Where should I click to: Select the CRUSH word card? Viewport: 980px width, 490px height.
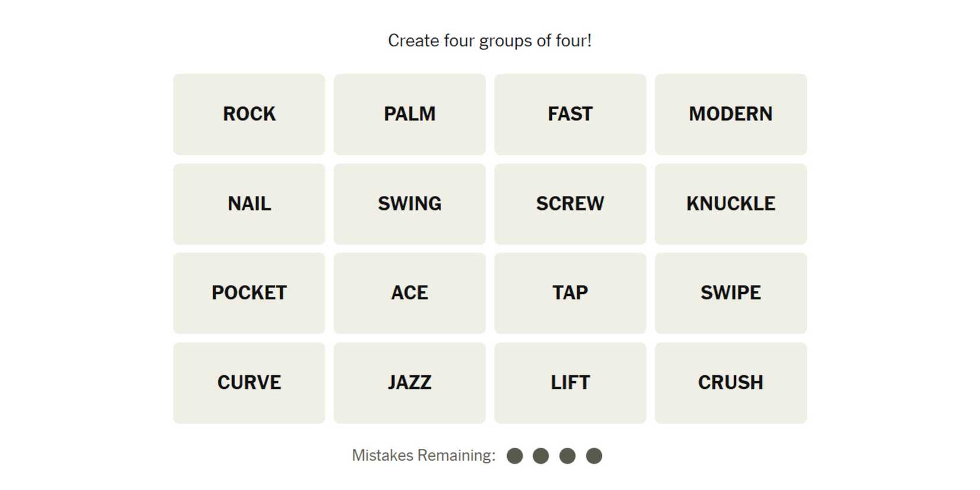pyautogui.click(x=730, y=382)
